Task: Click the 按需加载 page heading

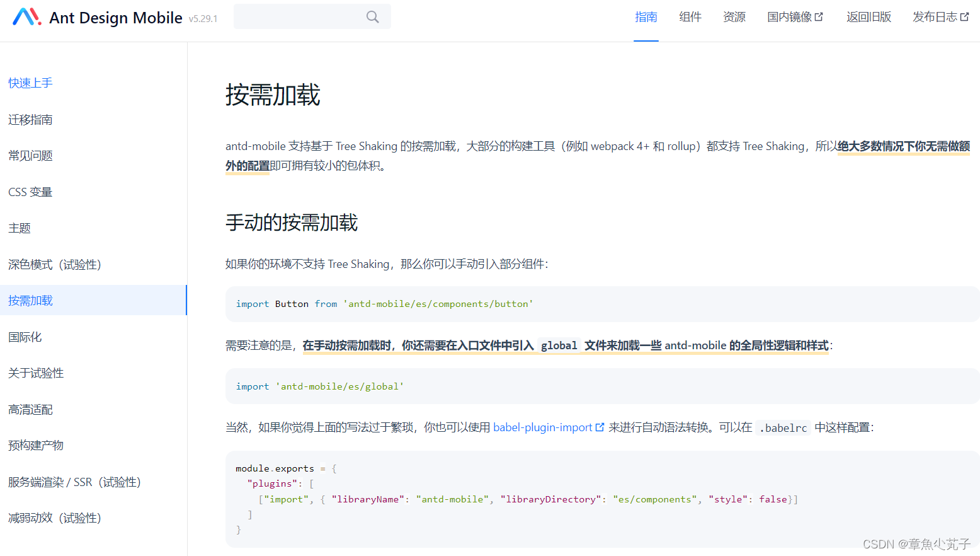Action: tap(273, 95)
